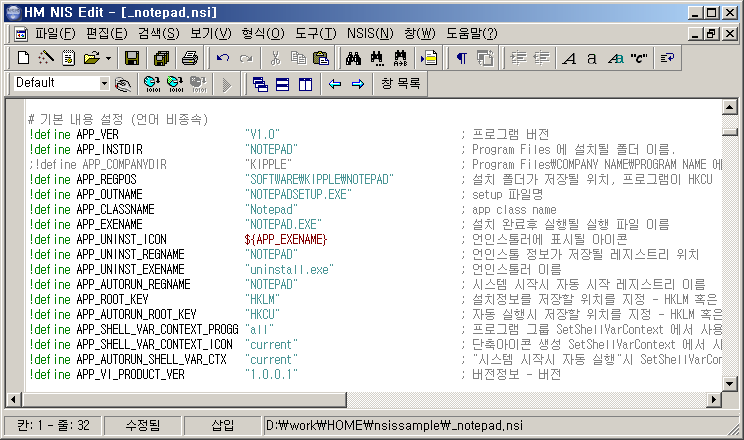Toggle the special characters pilcrow button
Viewport: 744px width, 440px height.
[x=461, y=58]
